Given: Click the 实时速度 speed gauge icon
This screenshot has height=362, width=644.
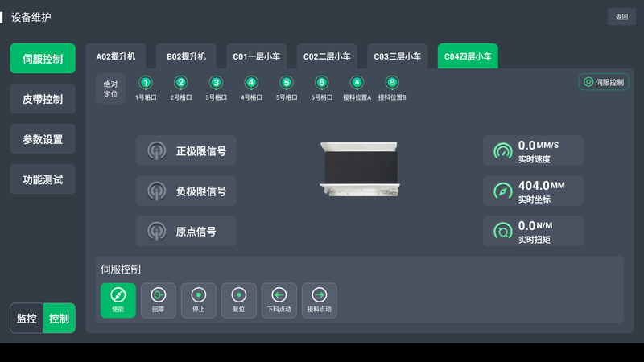Looking at the screenshot, I should (x=502, y=151).
